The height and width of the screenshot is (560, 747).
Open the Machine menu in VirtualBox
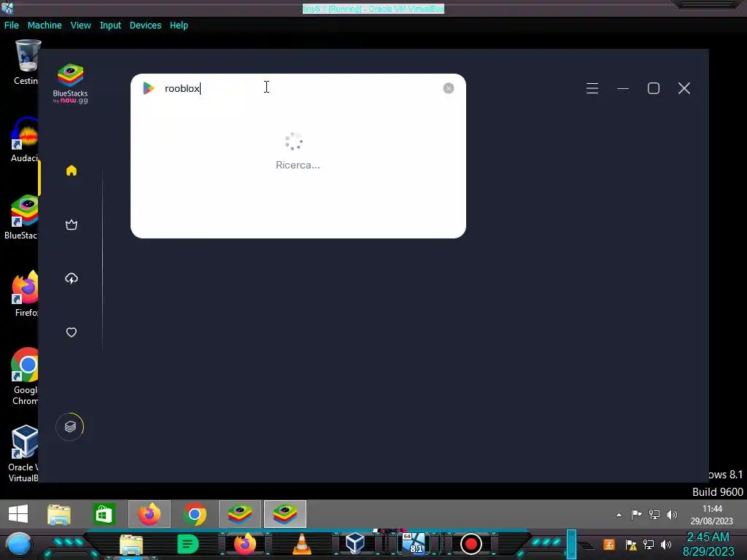pos(44,26)
